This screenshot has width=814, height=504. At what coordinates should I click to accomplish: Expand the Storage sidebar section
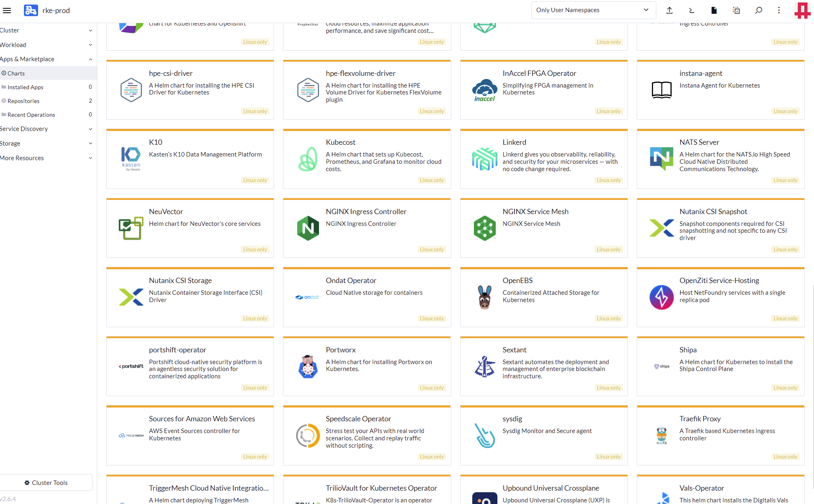point(47,144)
